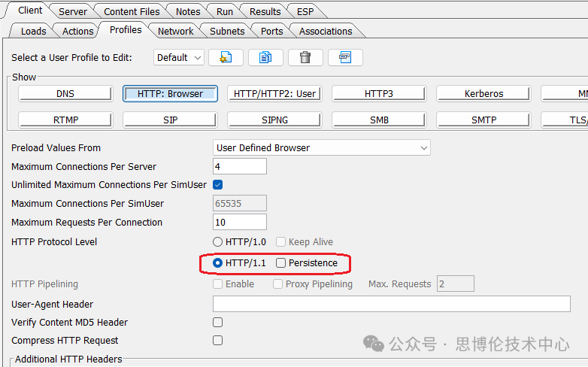
Task: Enable Compress HTTP Request option
Action: [x=218, y=341]
